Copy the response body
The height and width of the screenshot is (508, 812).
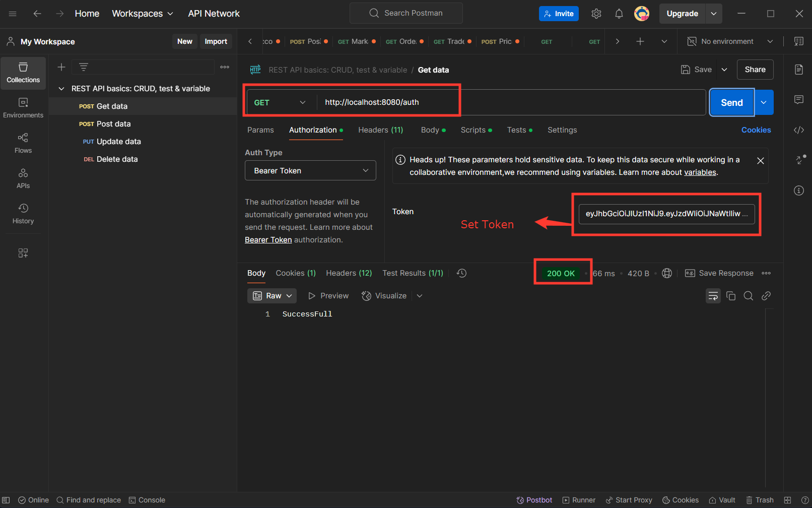pyautogui.click(x=731, y=296)
